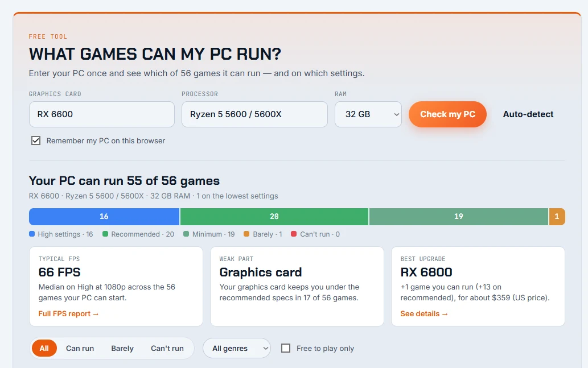Open the RAM dropdown showing 32 GB
The width and height of the screenshot is (588, 368).
[368, 114]
